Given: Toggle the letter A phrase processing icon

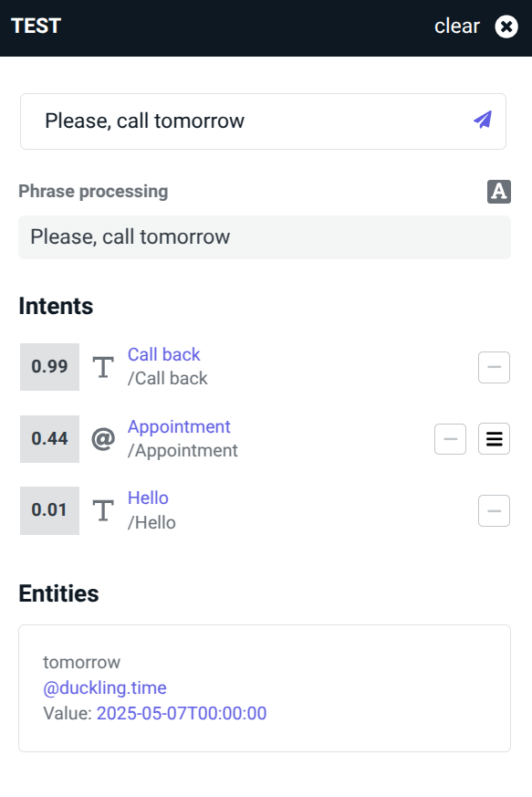Looking at the screenshot, I should point(499,192).
